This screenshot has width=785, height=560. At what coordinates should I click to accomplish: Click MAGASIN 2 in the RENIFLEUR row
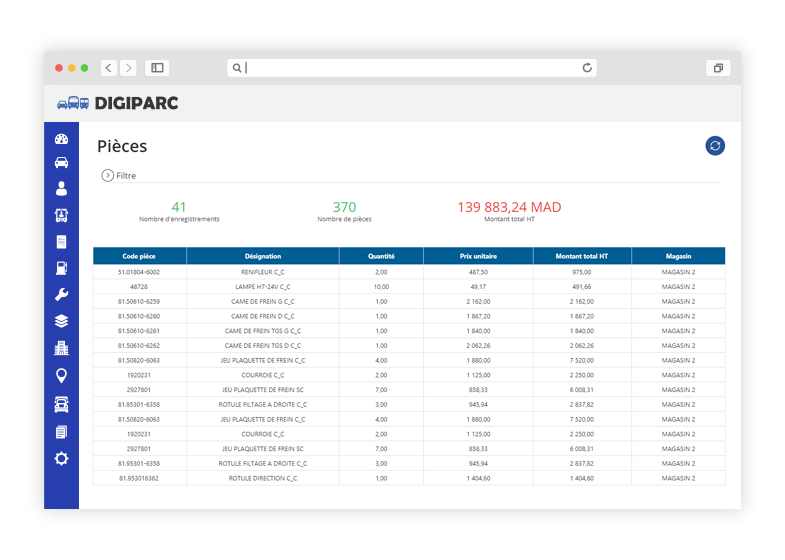[678, 272]
